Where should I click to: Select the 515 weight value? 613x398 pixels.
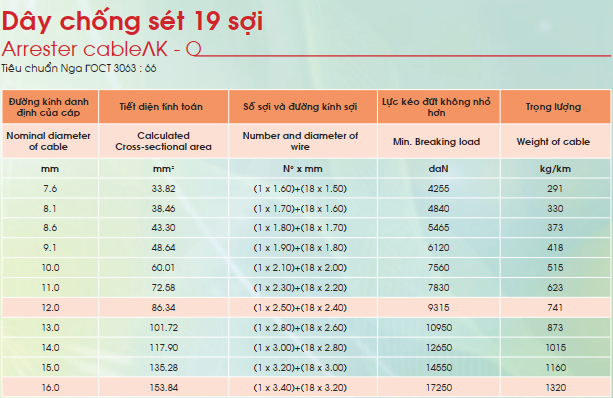coord(555,267)
